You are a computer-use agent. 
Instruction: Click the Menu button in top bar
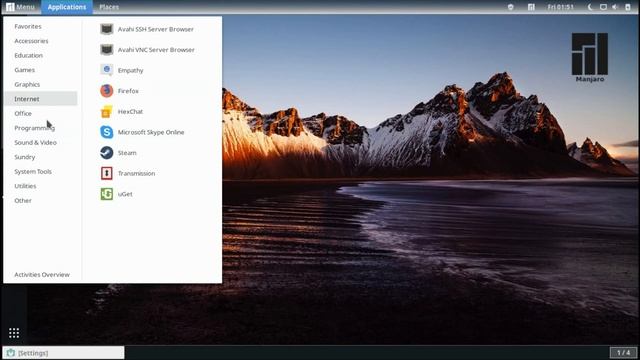[20, 7]
